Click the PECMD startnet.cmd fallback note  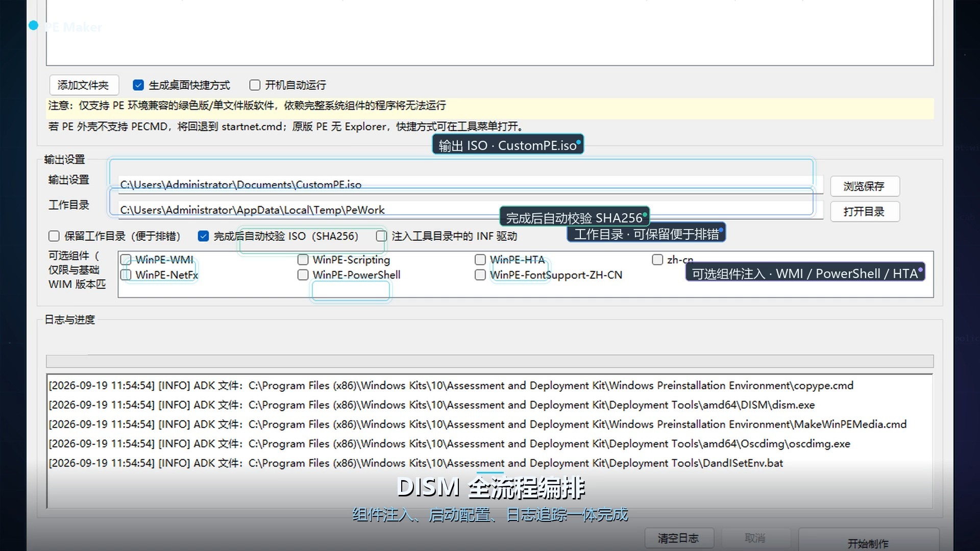[x=286, y=127]
